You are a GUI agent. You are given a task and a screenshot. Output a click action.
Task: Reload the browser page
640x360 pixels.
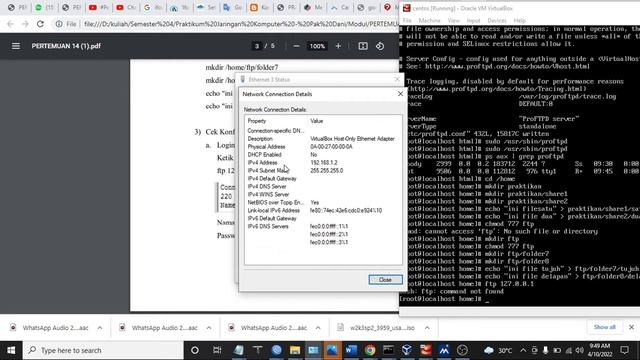tap(40, 24)
